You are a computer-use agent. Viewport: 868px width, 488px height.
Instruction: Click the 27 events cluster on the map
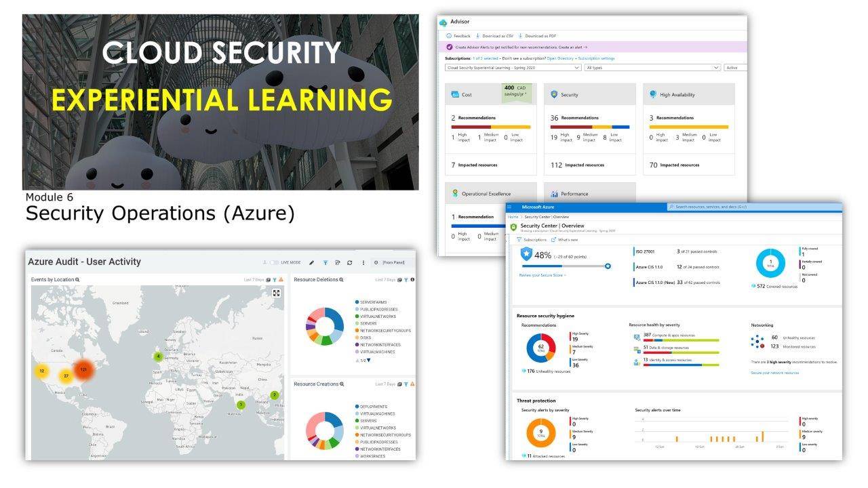pos(66,375)
